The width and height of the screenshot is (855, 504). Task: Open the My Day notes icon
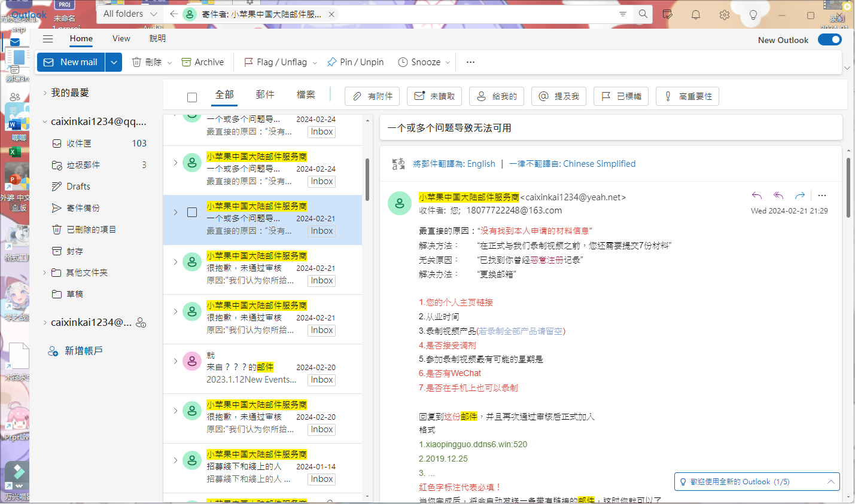pyautogui.click(x=668, y=14)
